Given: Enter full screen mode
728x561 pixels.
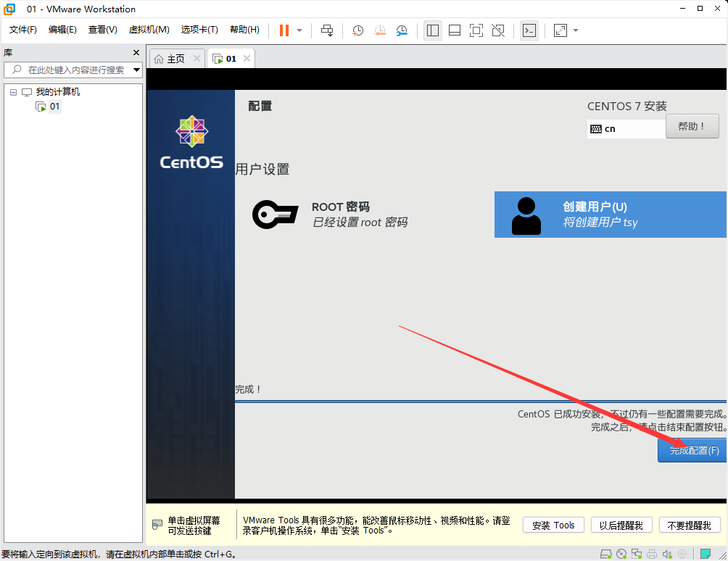Looking at the screenshot, I should click(476, 30).
